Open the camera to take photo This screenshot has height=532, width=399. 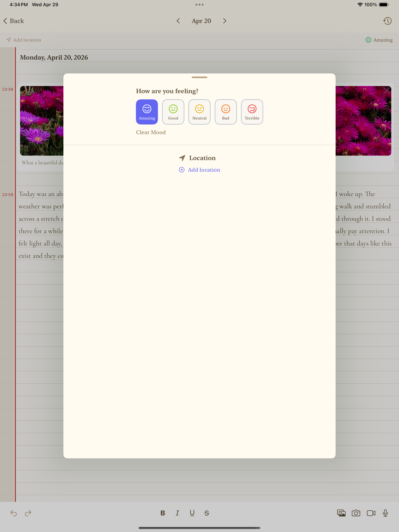tap(356, 513)
